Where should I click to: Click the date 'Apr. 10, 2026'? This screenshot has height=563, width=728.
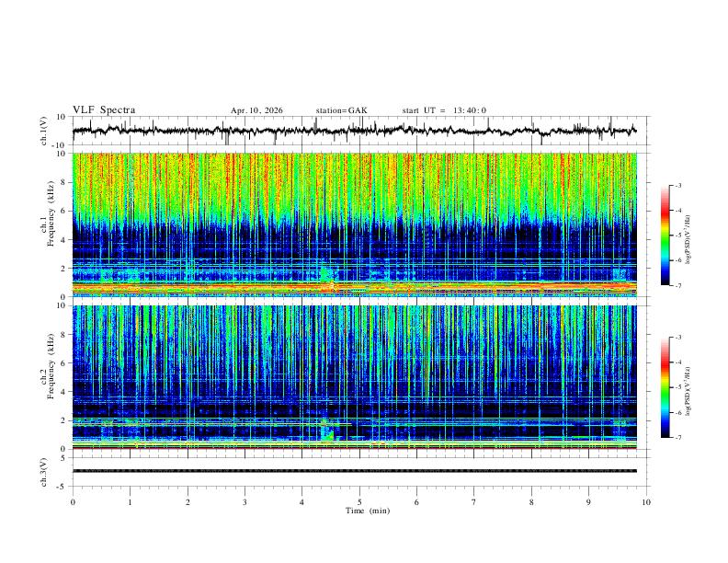pos(256,110)
